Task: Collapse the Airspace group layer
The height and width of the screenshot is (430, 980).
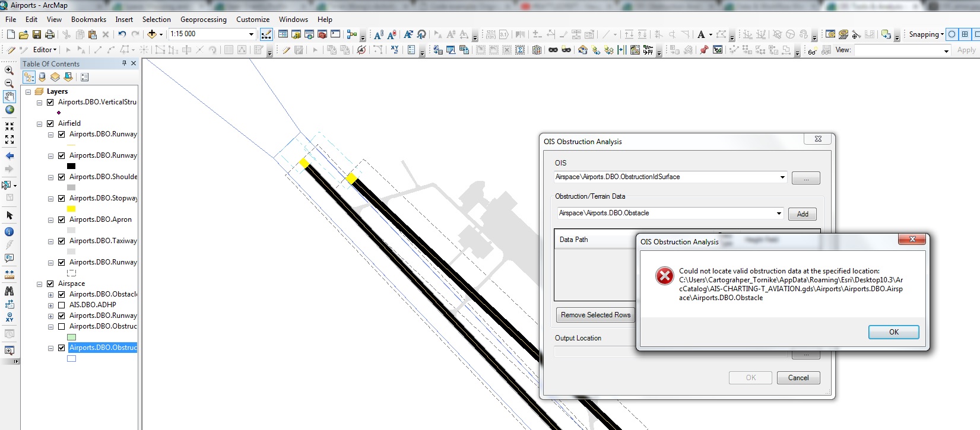Action: pos(40,284)
